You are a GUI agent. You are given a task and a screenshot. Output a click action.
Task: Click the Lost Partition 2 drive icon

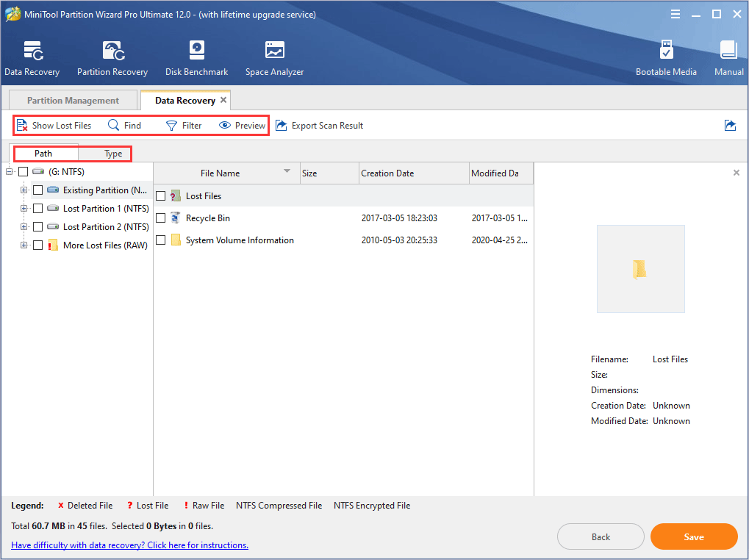(x=53, y=226)
